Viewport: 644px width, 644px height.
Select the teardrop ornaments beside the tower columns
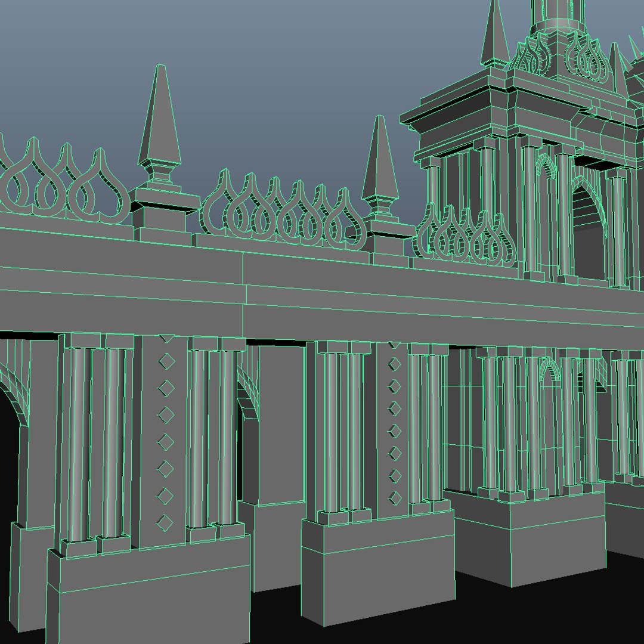466,235
